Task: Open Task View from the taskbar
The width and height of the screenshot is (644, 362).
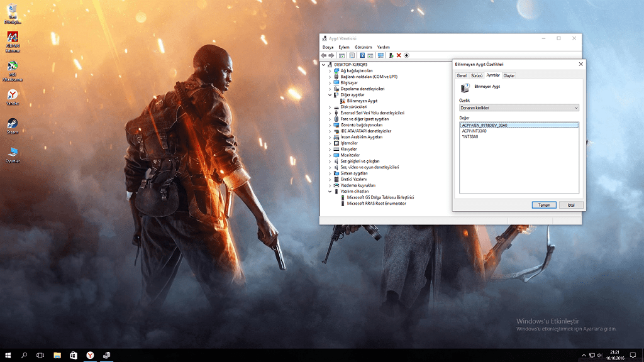Action: click(40, 355)
